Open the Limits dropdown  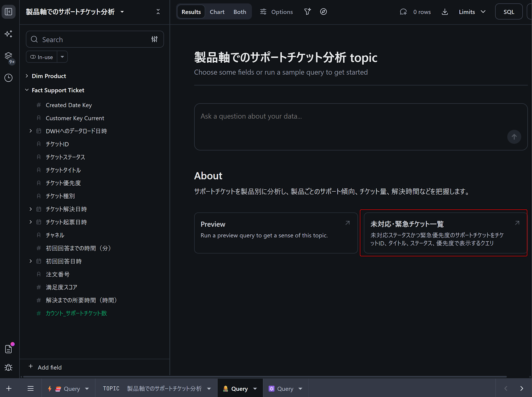472,12
